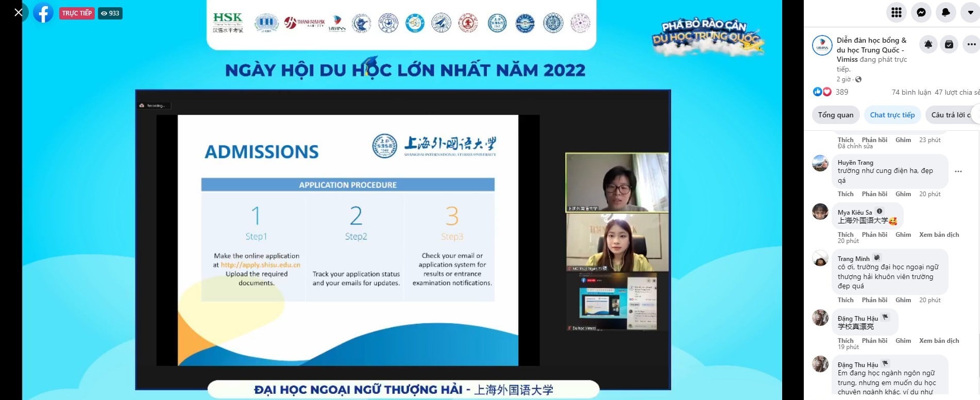Open the post's three-dot options menu
The width and height of the screenshot is (980, 400).
pyautogui.click(x=971, y=45)
